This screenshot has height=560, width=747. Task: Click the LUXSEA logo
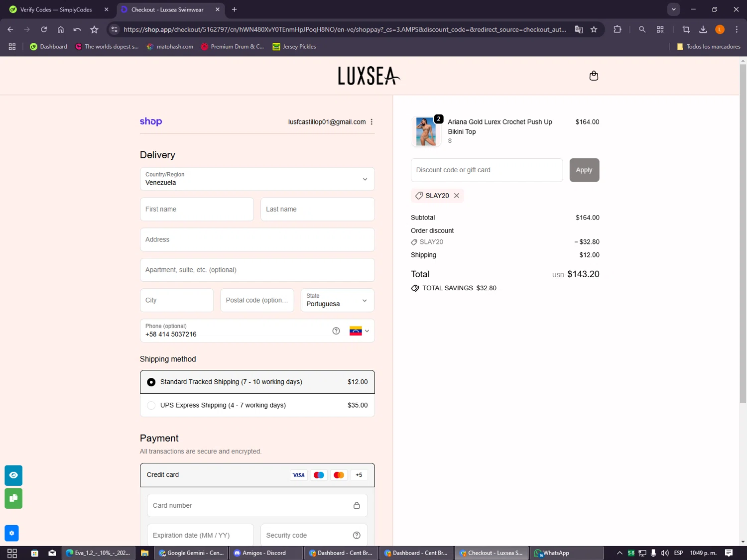click(x=369, y=76)
